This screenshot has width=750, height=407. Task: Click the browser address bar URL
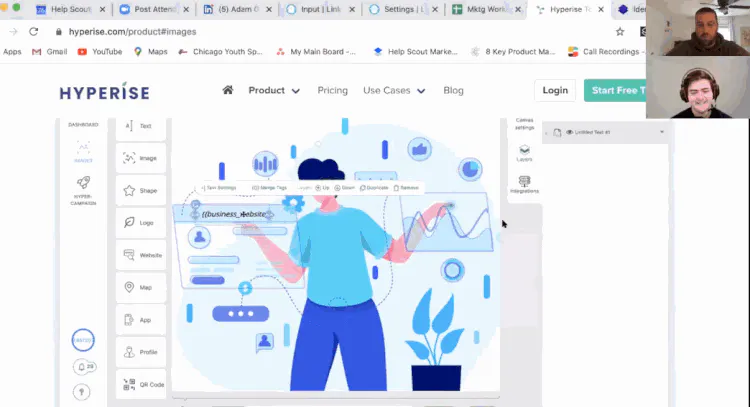point(132,32)
